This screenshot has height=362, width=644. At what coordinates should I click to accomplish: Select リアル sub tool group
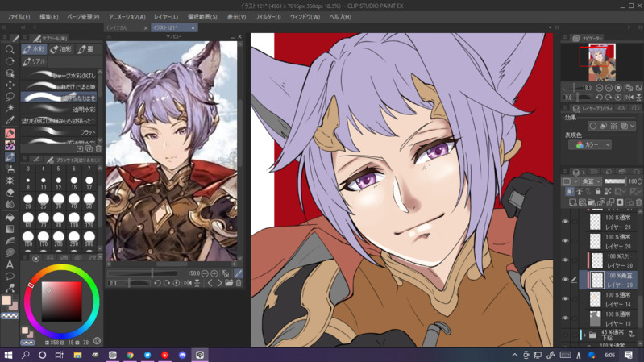34,61
